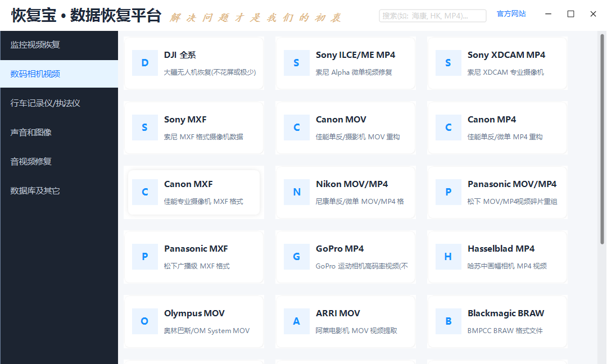Click the text 哈苏中画幅相机 MP4 视频
Viewport: 607px width, 364px height.
coord(507,266)
